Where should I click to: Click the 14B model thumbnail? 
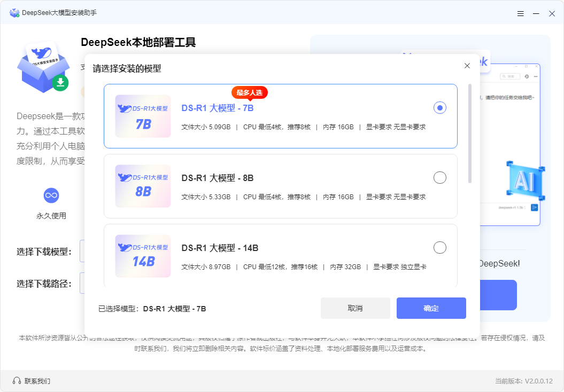pyautogui.click(x=143, y=256)
